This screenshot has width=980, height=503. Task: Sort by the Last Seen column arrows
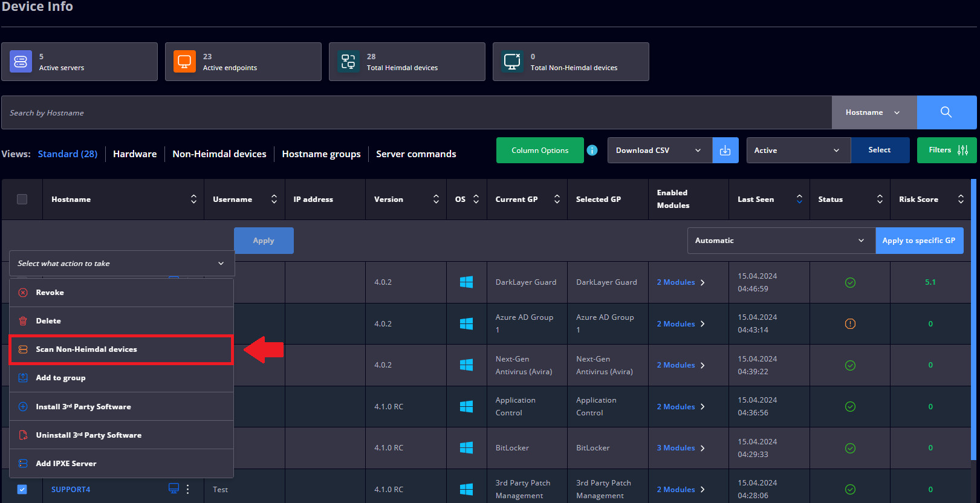(x=799, y=199)
